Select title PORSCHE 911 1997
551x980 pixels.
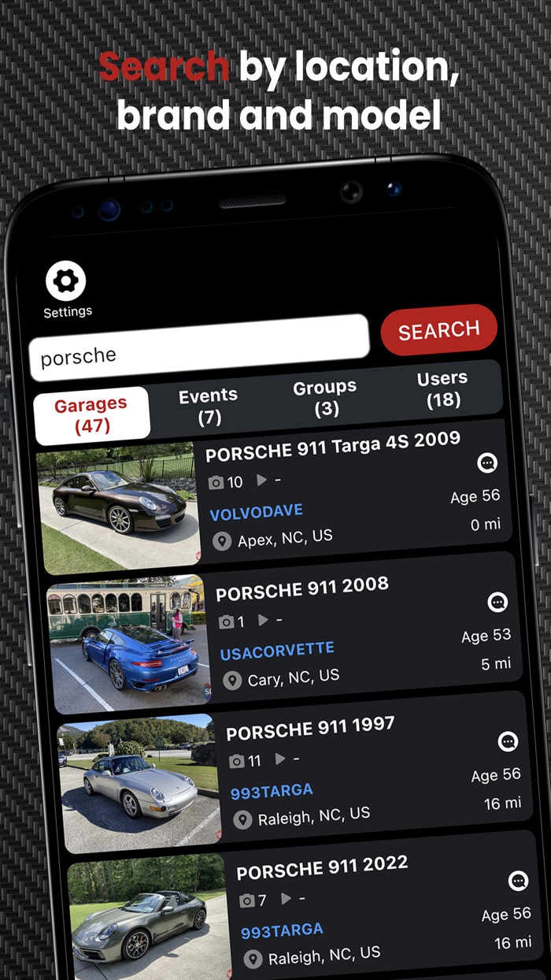[x=310, y=728]
